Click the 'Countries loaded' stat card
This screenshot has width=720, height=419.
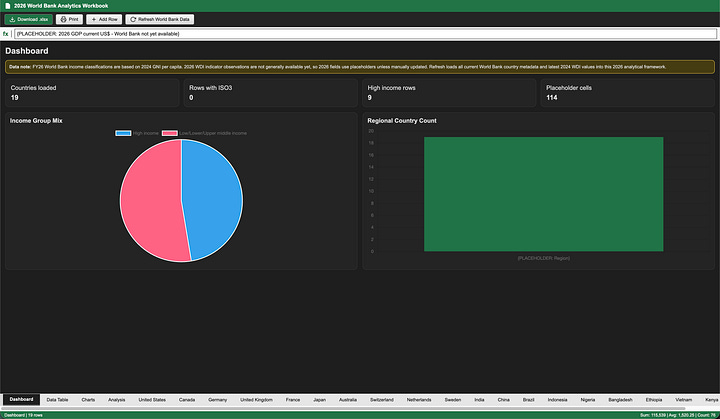coord(92,93)
